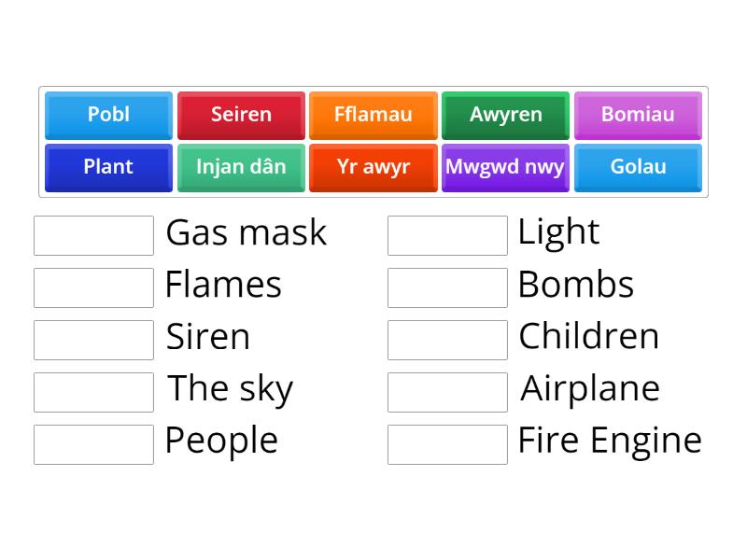The width and height of the screenshot is (747, 560).
Task: Click the Mwgwd nwy tile
Action: point(505,167)
